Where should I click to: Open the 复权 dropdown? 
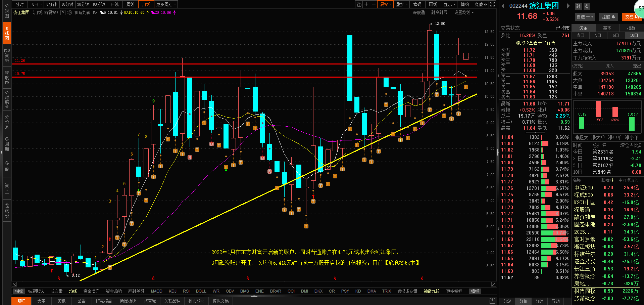click(386, 4)
